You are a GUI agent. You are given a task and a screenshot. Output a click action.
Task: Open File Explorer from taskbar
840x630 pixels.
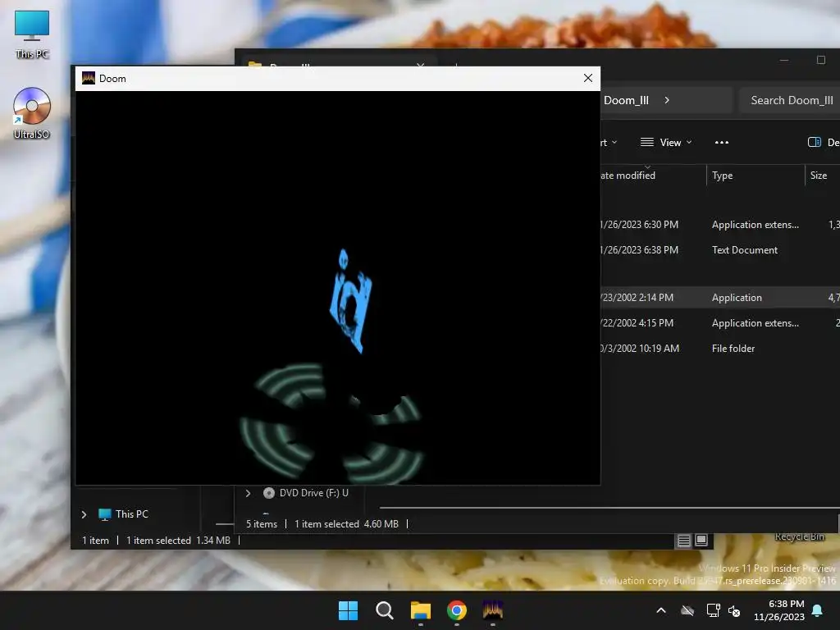click(421, 610)
